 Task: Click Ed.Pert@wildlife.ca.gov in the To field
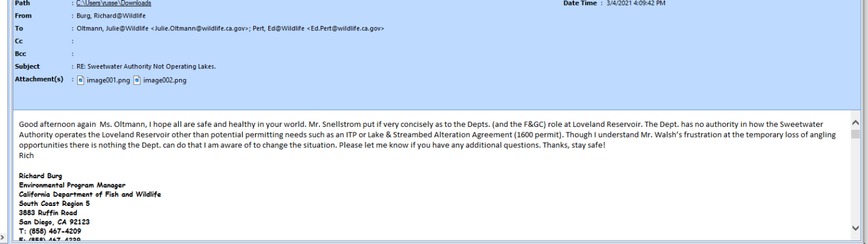(x=347, y=29)
